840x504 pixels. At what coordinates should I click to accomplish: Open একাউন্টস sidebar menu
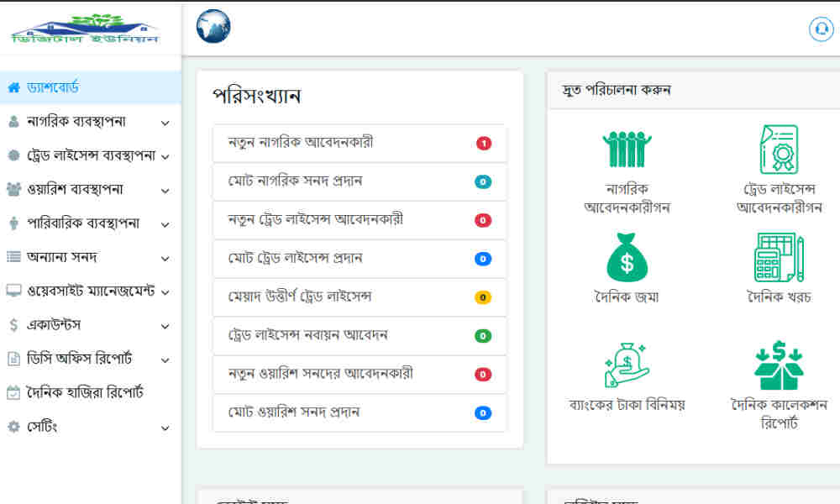(88, 325)
